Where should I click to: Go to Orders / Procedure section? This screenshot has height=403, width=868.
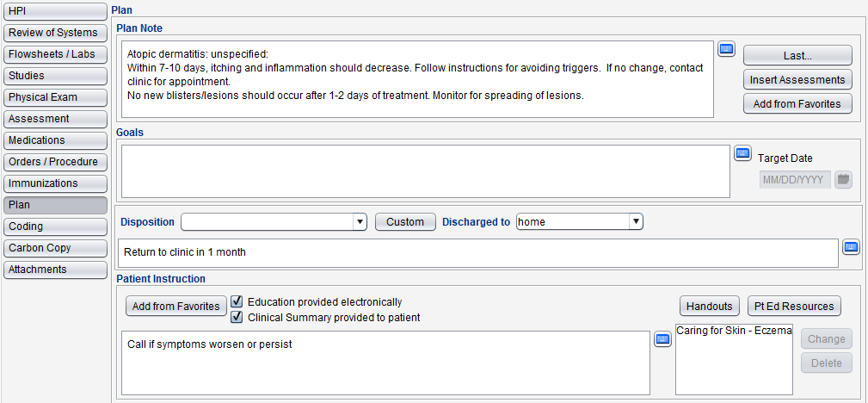pos(55,162)
